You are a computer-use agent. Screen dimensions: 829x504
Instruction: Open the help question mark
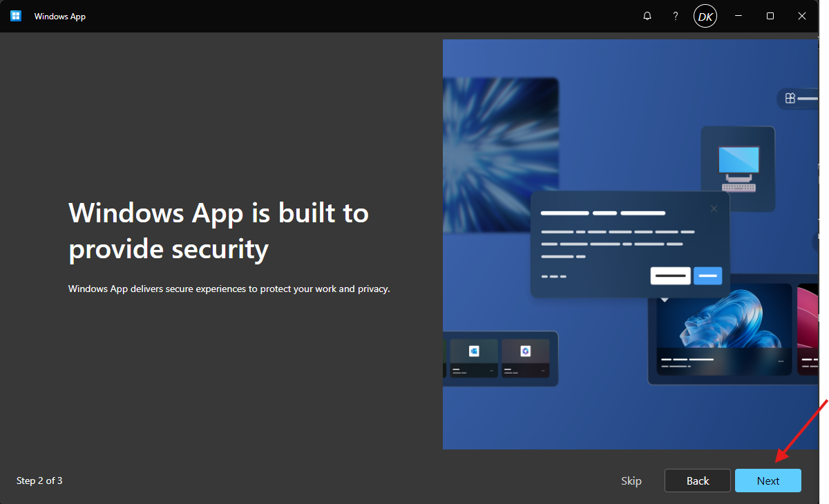click(675, 15)
